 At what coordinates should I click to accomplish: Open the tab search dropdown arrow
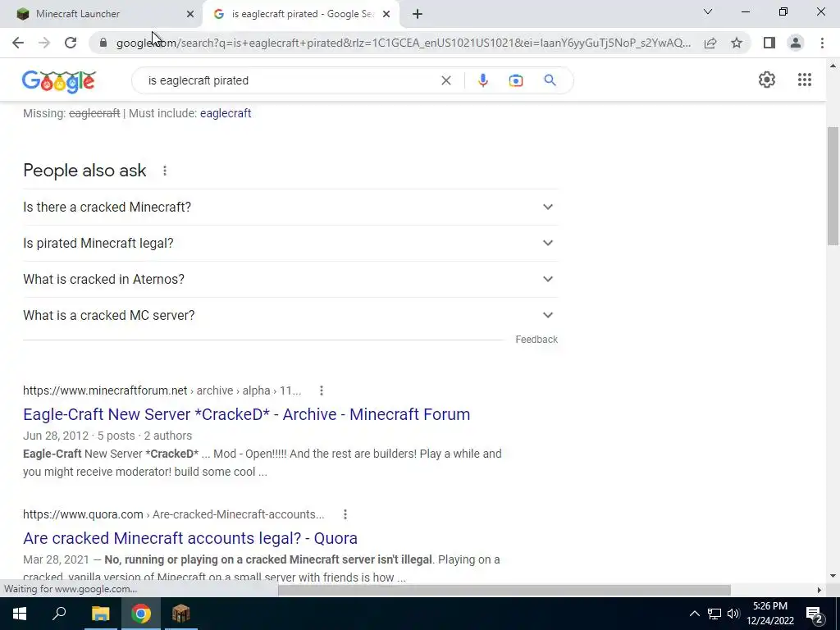click(x=708, y=11)
